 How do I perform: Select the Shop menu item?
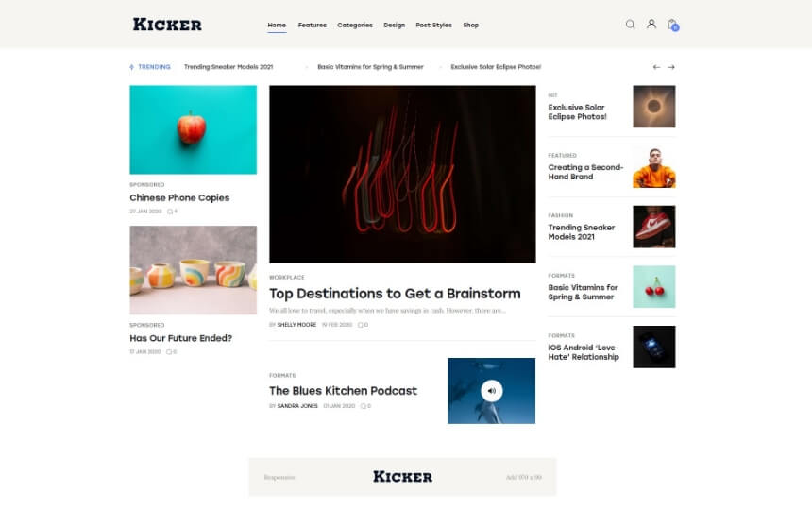pyautogui.click(x=471, y=25)
